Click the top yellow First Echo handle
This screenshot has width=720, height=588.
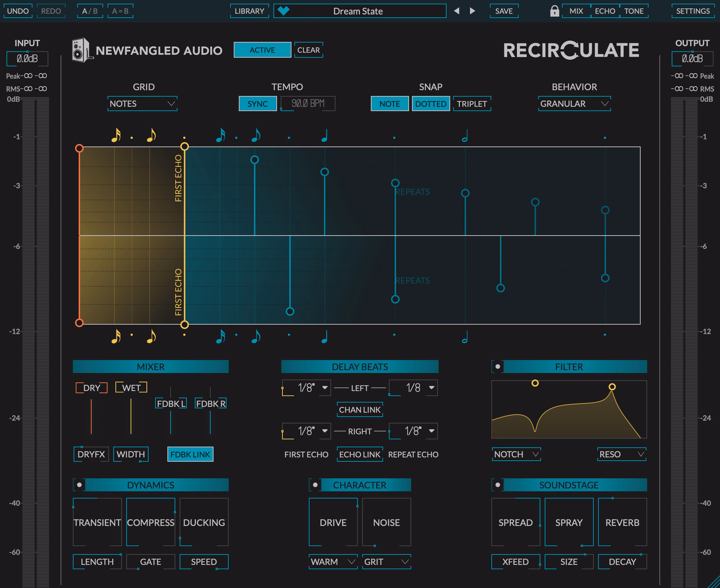[x=184, y=146]
